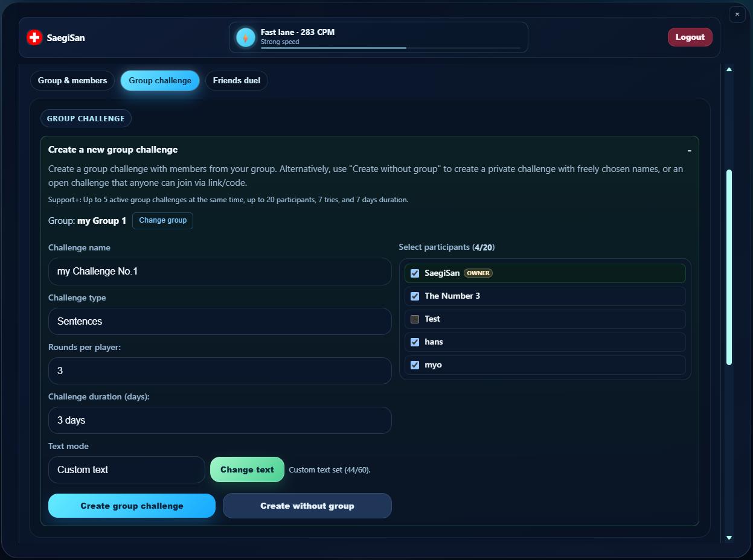Uncheck The Number 3 participant checkbox

[x=415, y=296]
